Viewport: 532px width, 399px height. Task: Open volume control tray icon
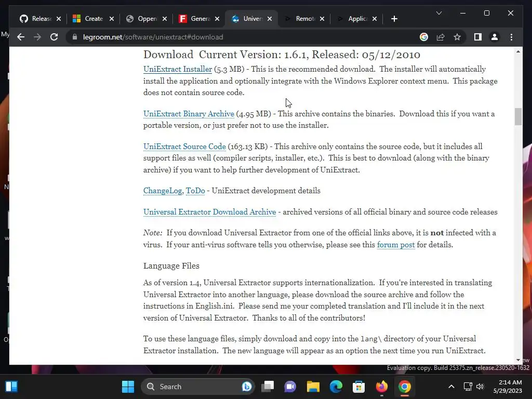tap(480, 387)
